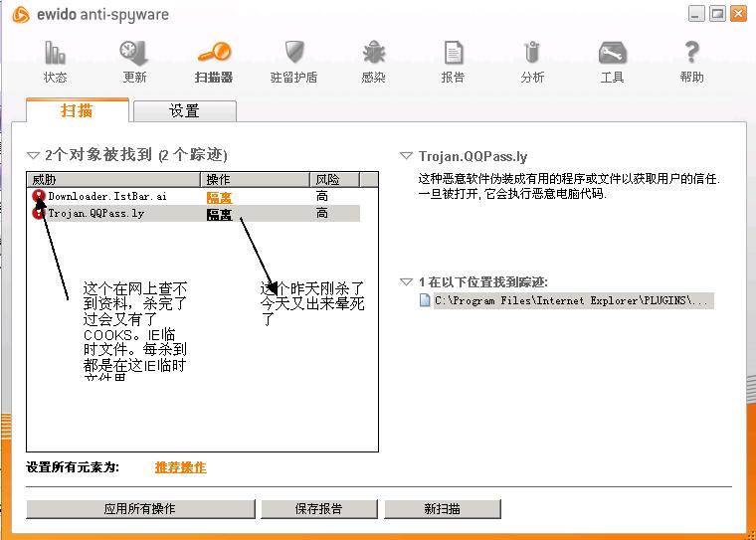Select the Downloader.IstBar.ai threat row

tap(193, 196)
